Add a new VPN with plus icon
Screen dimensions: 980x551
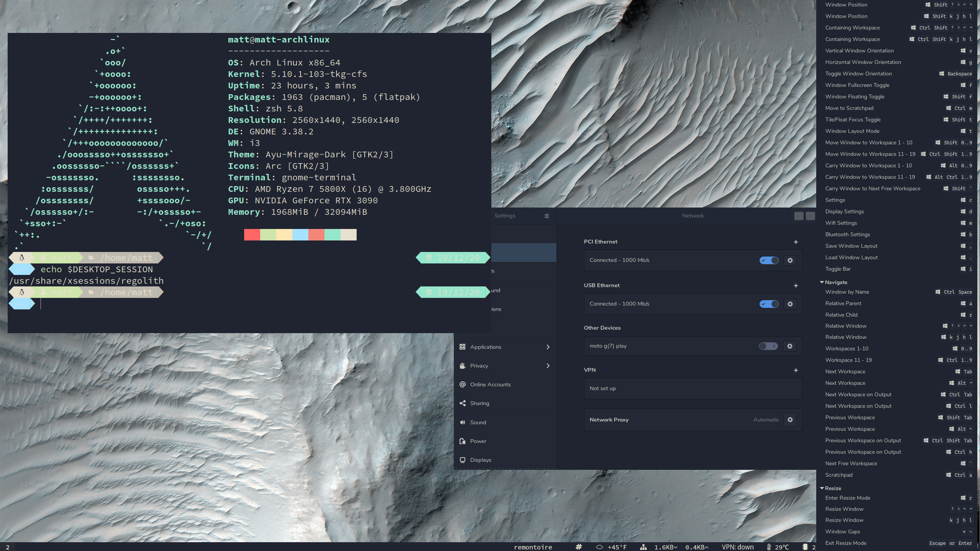coord(796,370)
